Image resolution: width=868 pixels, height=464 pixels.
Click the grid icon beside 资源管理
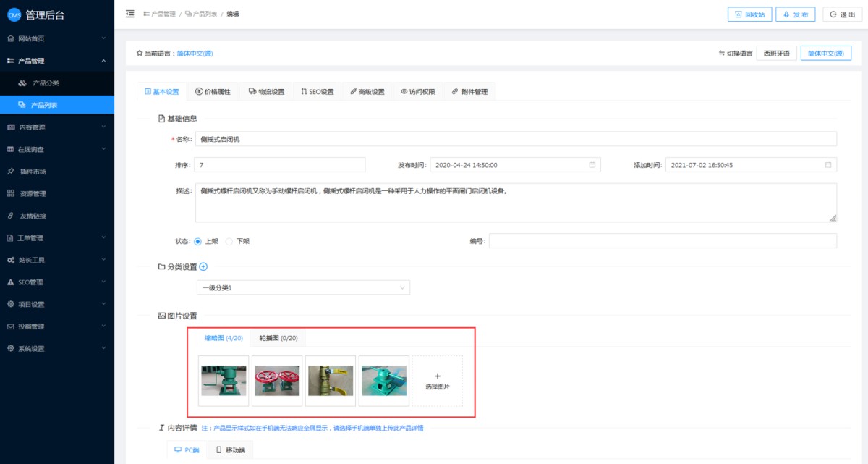(10, 193)
